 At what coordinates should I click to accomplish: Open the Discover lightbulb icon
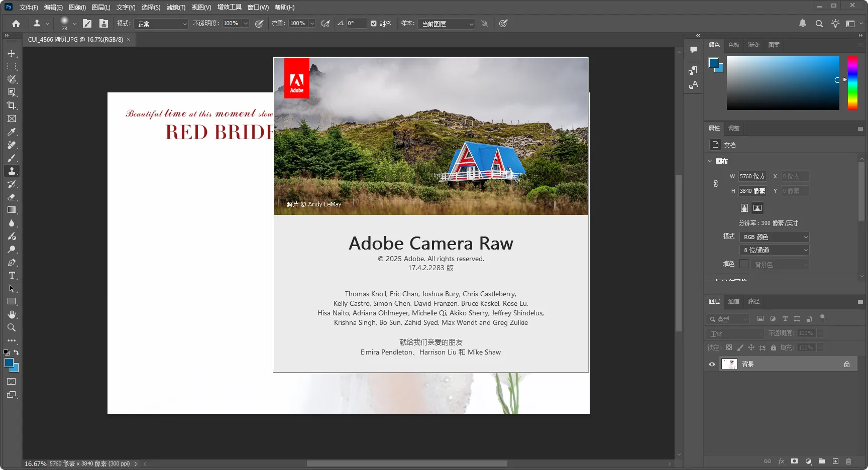pos(835,24)
